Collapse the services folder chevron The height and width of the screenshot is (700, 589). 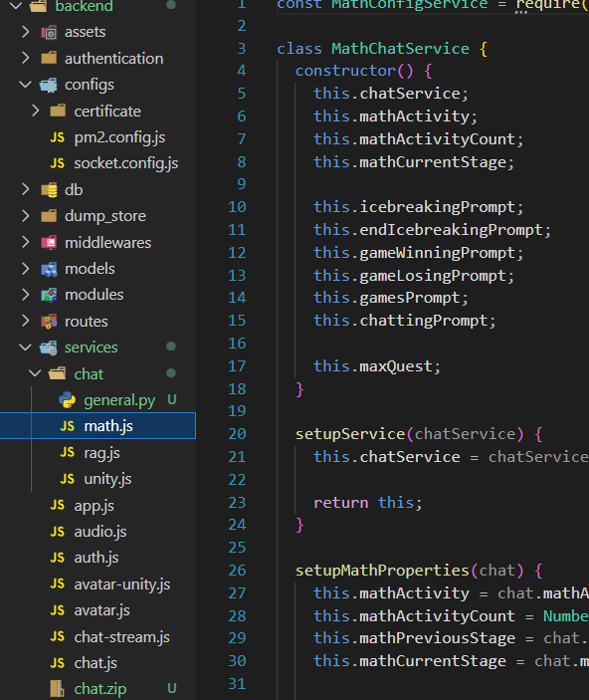26,347
